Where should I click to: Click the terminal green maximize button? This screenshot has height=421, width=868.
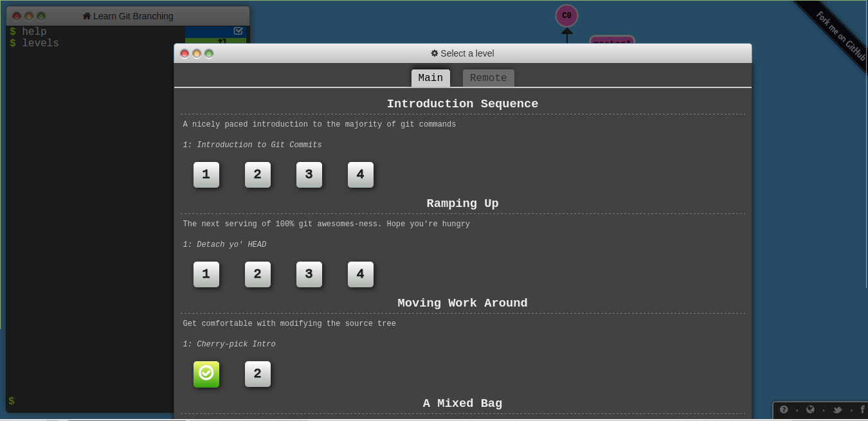[x=41, y=16]
